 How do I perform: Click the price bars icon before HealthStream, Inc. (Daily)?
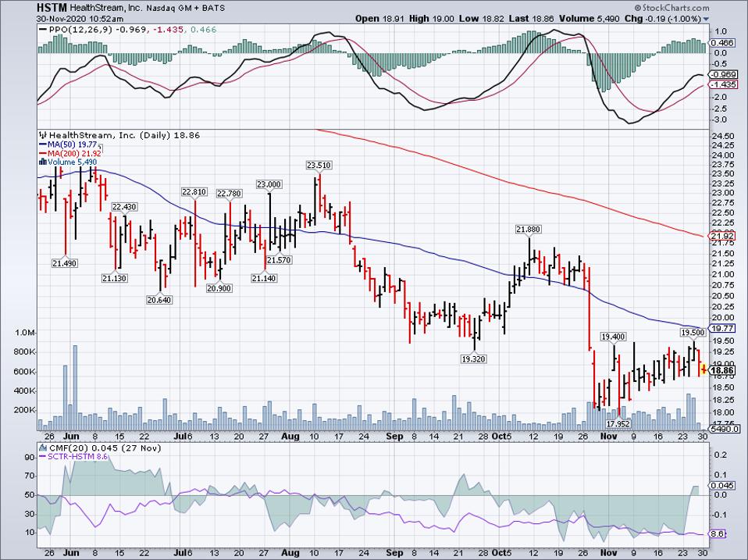[x=43, y=135]
